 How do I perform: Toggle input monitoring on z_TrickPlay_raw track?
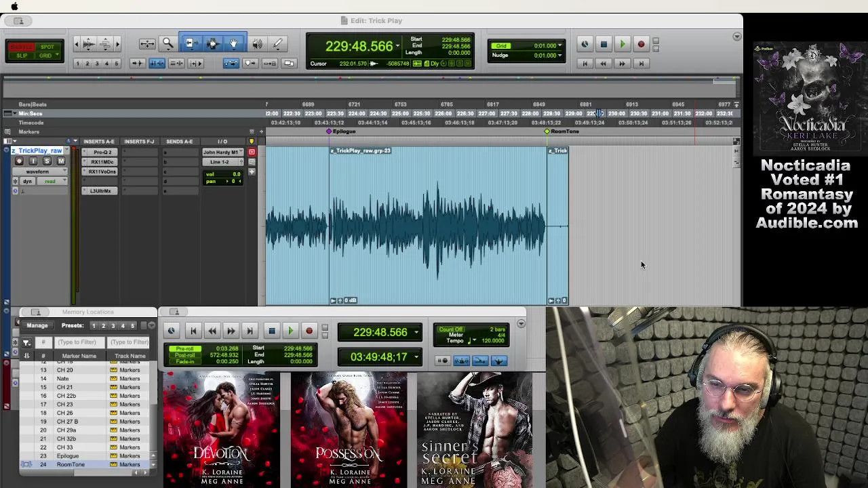tap(33, 161)
